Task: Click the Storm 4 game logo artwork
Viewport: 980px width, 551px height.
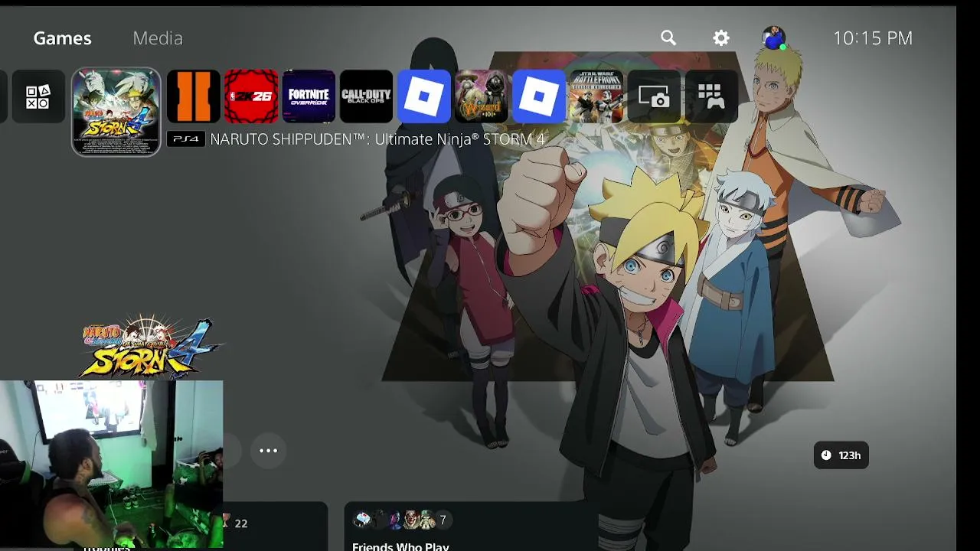Action: click(152, 347)
